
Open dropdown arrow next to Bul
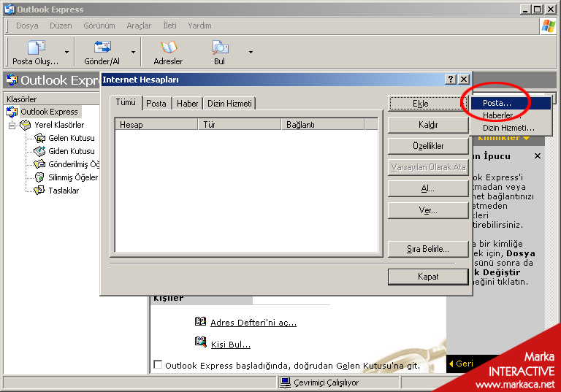pos(251,53)
